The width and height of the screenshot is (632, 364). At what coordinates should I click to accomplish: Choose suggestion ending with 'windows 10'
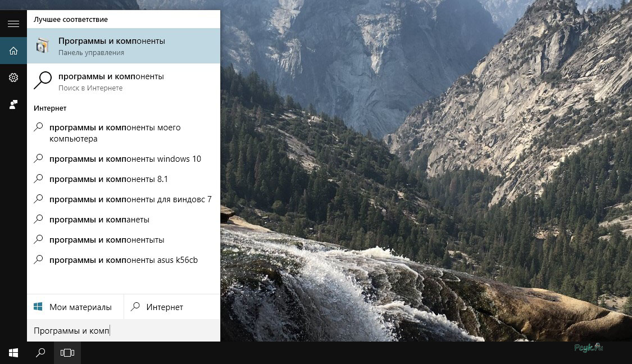click(124, 159)
